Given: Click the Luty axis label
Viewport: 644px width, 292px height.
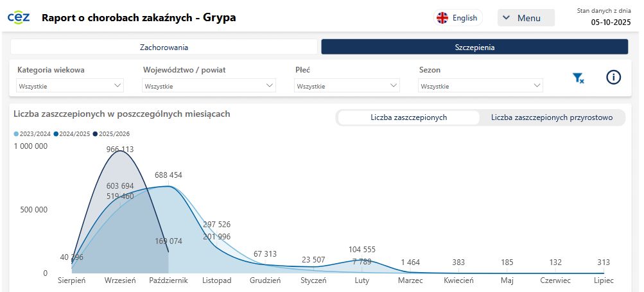Looking at the screenshot, I should 361,281.
